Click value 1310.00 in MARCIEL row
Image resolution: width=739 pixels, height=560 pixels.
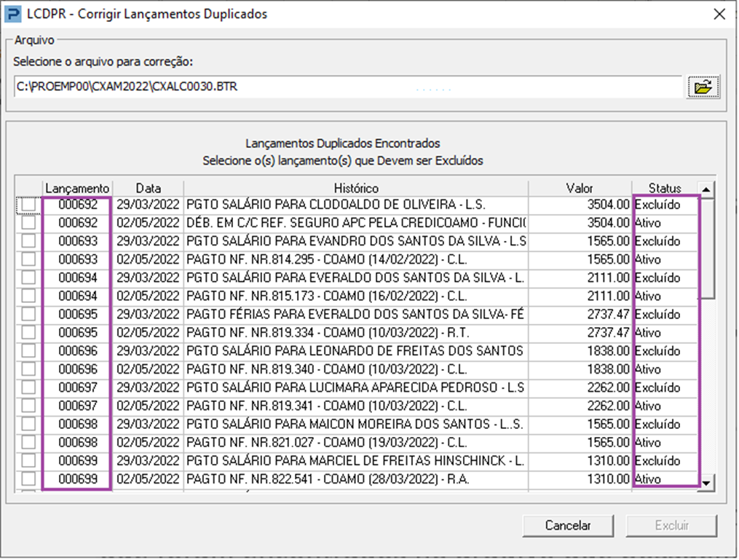point(609,460)
